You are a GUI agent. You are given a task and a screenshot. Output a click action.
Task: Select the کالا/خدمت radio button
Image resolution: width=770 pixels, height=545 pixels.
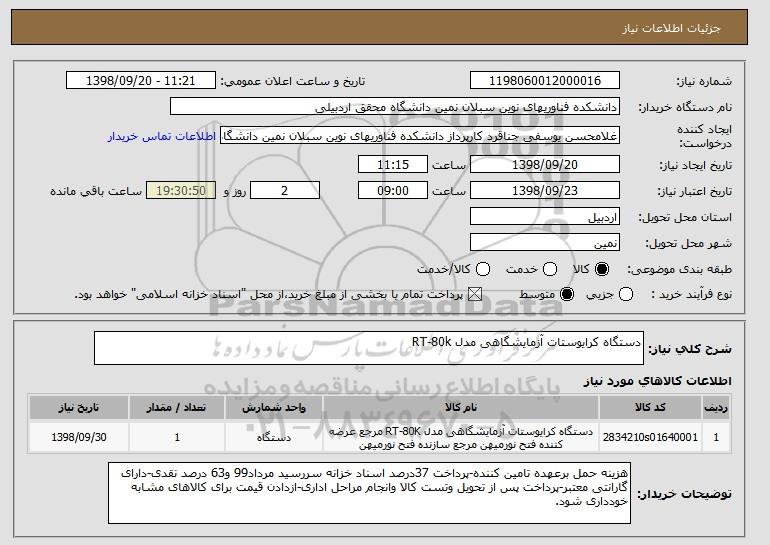click(483, 269)
